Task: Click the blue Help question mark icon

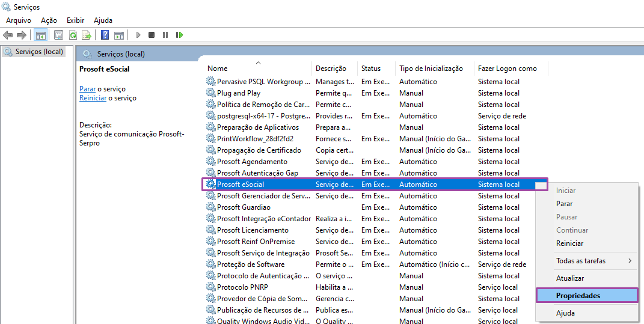Action: click(x=105, y=35)
